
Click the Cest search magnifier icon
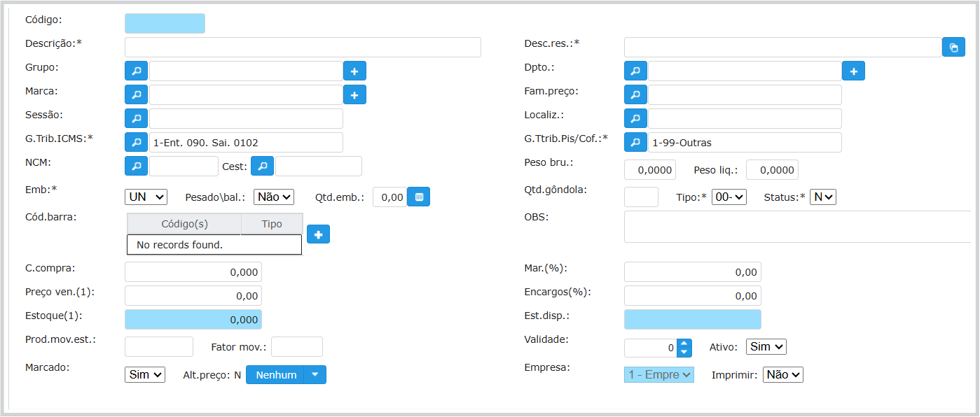click(262, 166)
